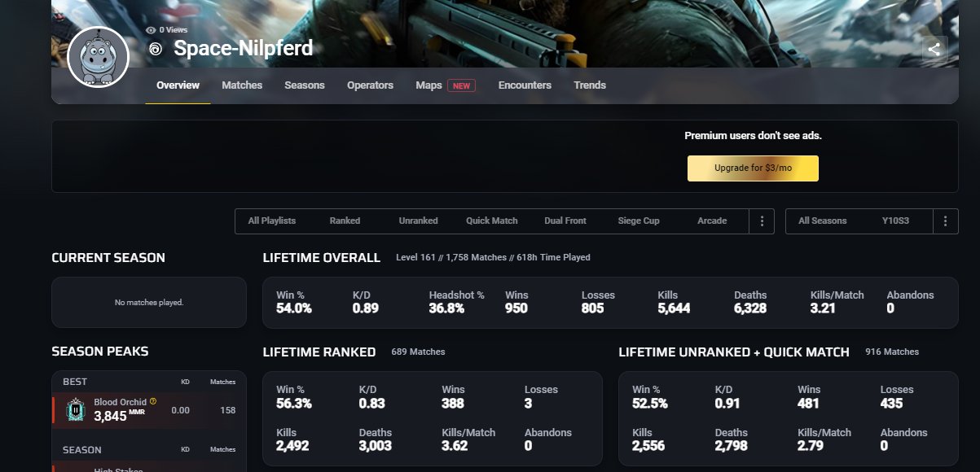Screen dimensions: 980x472
Task: Click the 916 Matches unranked count
Action: tap(891, 352)
